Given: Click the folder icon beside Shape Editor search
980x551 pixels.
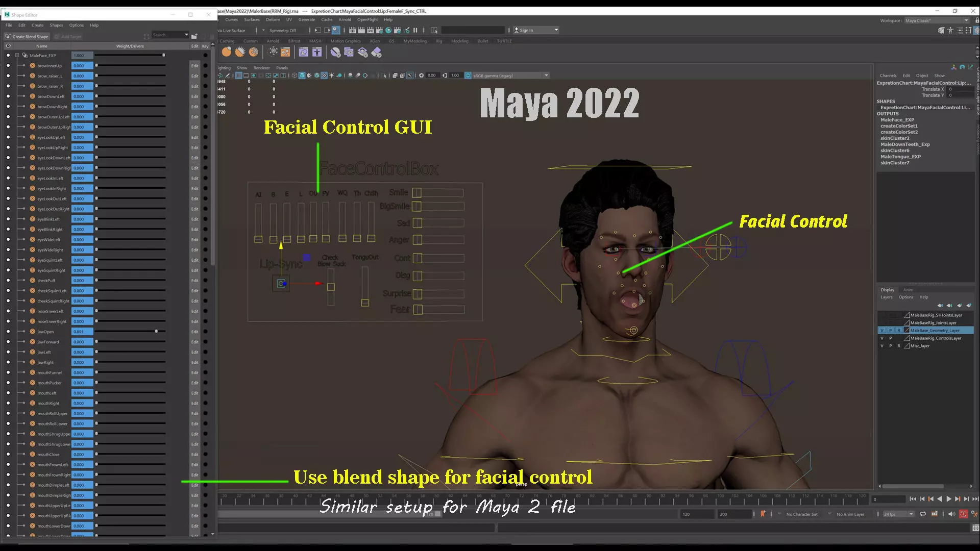Looking at the screenshot, I should tap(194, 36).
